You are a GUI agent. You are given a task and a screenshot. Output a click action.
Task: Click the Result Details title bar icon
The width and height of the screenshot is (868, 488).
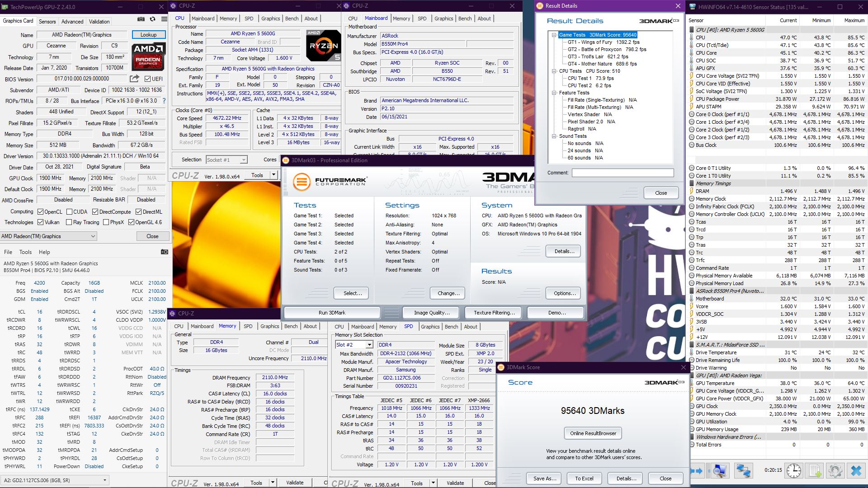click(x=539, y=6)
